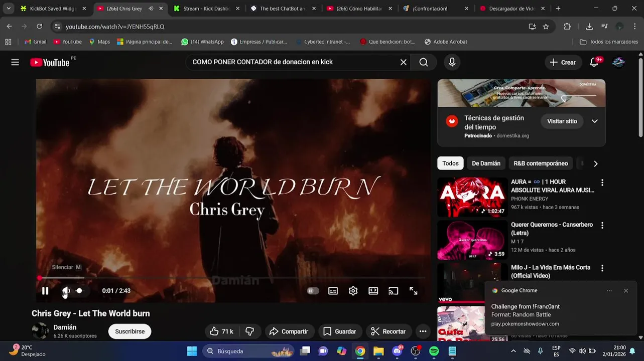Image resolution: width=644 pixels, height=361 pixels.
Task: Subscribe with the Suscribirse button
Action: point(130,331)
